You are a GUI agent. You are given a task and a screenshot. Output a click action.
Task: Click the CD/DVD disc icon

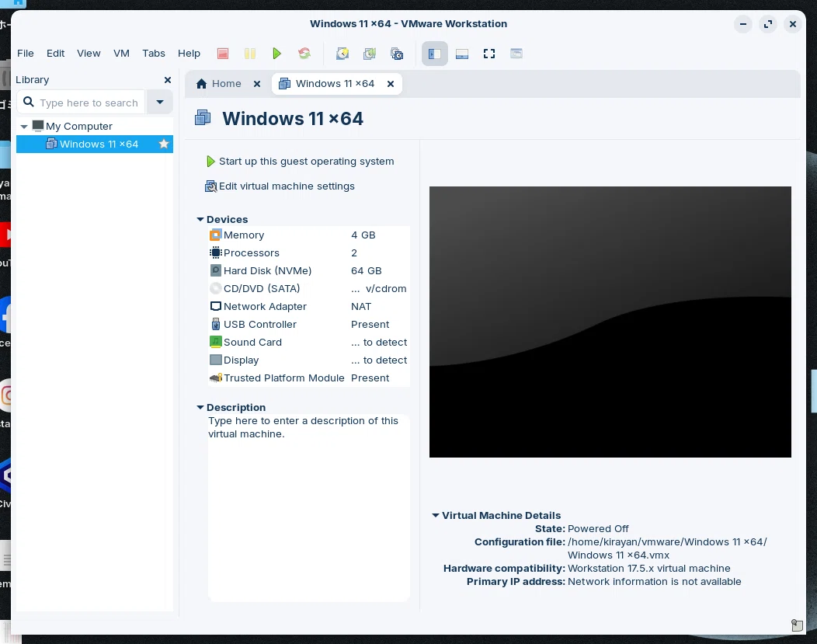[x=216, y=289]
